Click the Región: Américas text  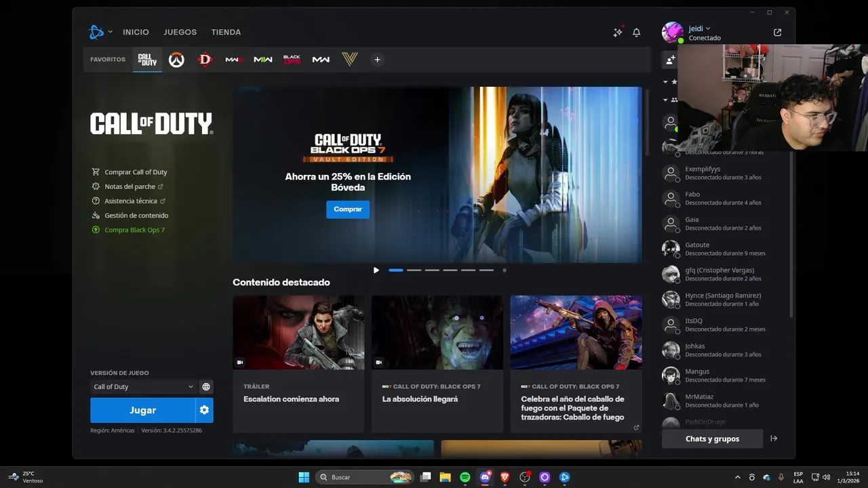coord(113,430)
